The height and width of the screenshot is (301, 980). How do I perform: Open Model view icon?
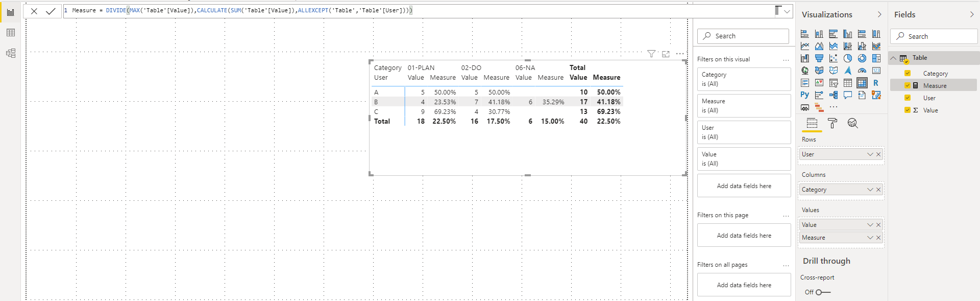tap(10, 53)
